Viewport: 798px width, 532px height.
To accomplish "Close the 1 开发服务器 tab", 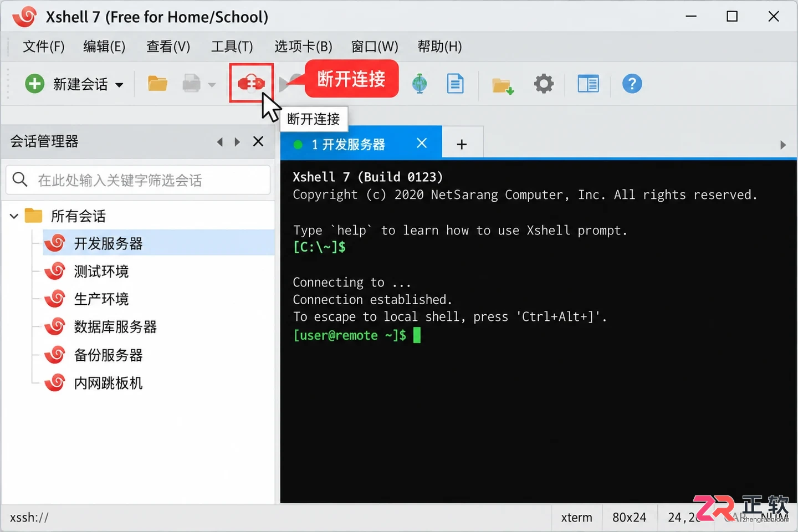I will [x=422, y=144].
